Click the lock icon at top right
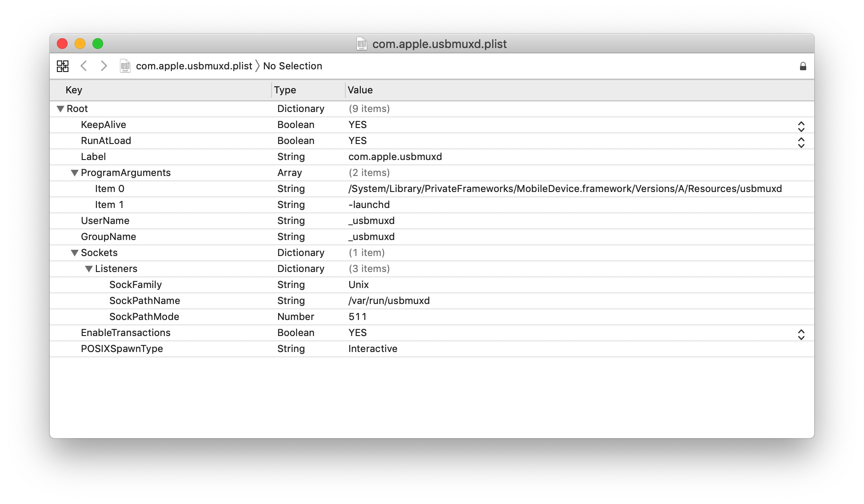Image resolution: width=864 pixels, height=504 pixels. pos(803,66)
